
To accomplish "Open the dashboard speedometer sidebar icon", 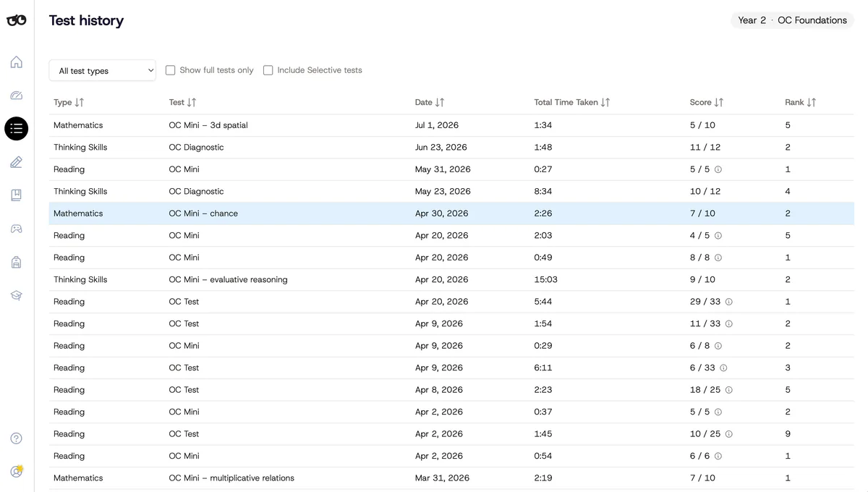I will pos(16,96).
